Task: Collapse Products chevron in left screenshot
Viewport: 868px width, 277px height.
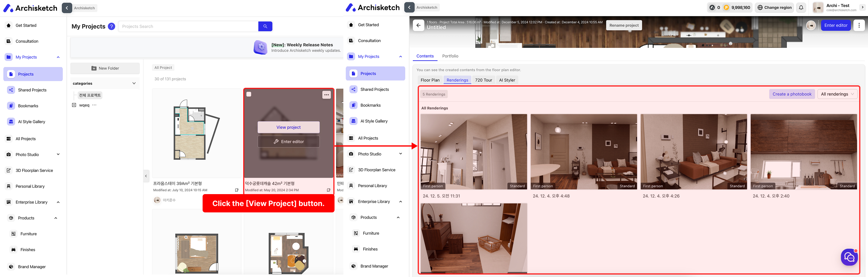Action: [x=56, y=218]
